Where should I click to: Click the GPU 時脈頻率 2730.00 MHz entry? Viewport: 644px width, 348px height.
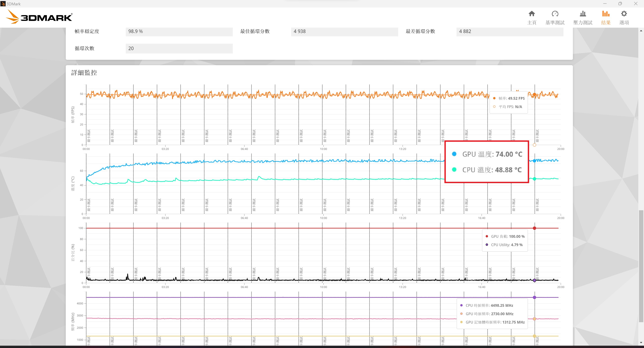coord(487,314)
